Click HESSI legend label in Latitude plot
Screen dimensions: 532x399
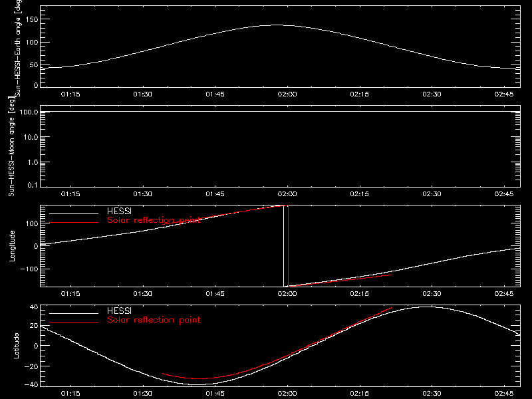tap(119, 311)
